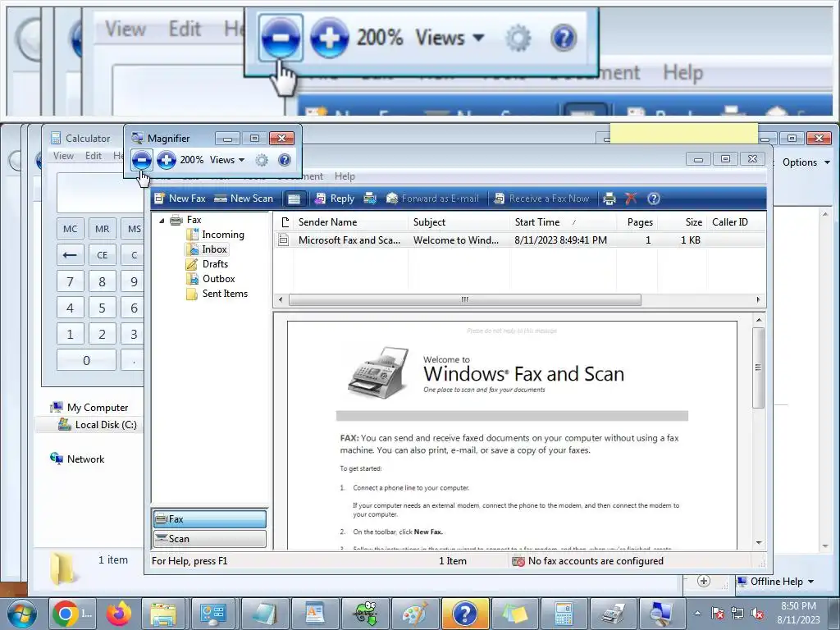Click the list horizontal scrollbar thumb
Image resolution: width=840 pixels, height=630 pixels.
pyautogui.click(x=465, y=299)
